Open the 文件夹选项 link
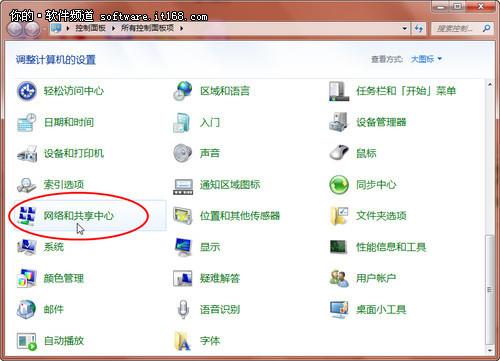Screen dimensions: 500x361 [381, 216]
